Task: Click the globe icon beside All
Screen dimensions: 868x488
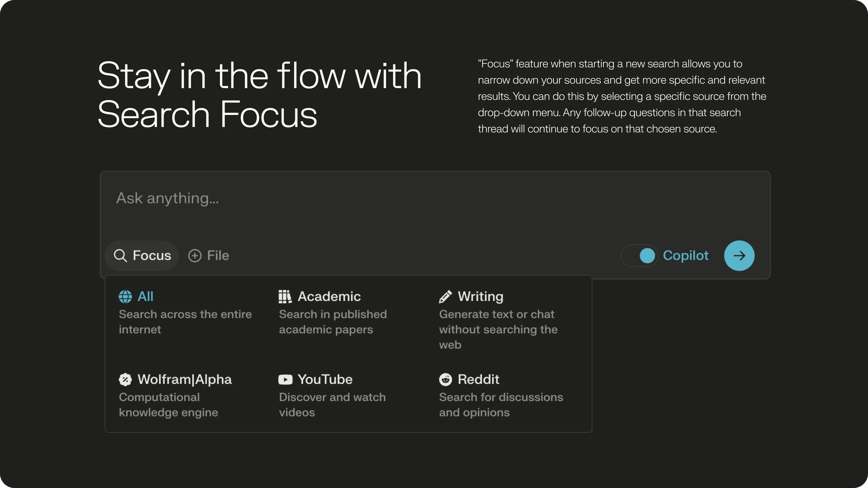Action: coord(125,297)
